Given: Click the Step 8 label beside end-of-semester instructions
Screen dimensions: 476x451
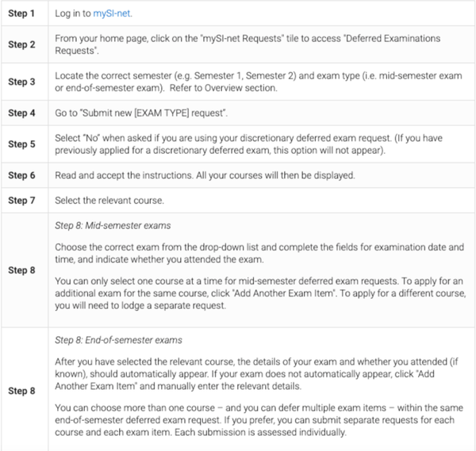Looking at the screenshot, I should [x=23, y=390].
